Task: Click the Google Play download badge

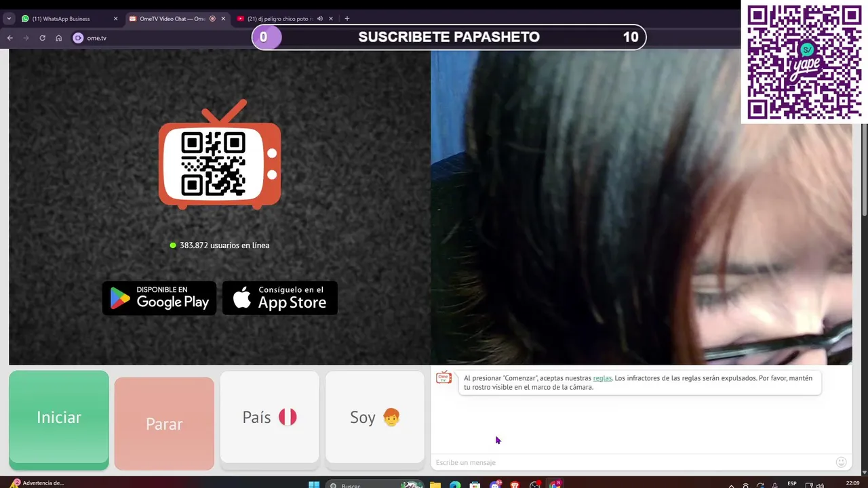Action: point(159,298)
